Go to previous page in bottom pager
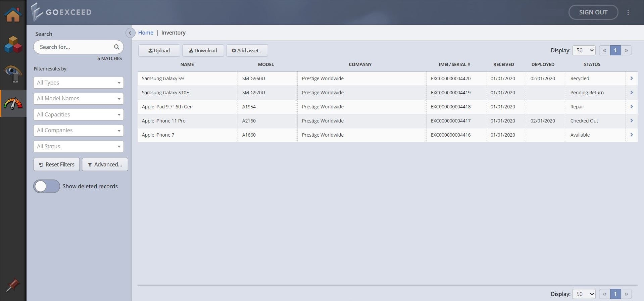The image size is (644, 301). click(604, 294)
